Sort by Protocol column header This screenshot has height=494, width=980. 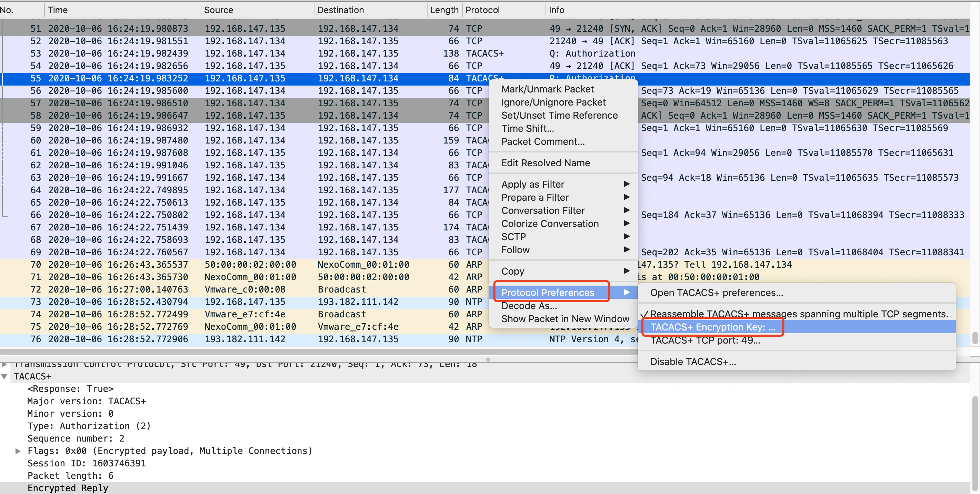[504, 10]
